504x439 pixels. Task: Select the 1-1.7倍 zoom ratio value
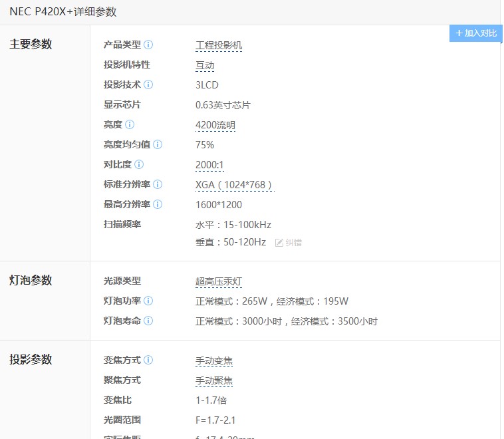(x=211, y=400)
